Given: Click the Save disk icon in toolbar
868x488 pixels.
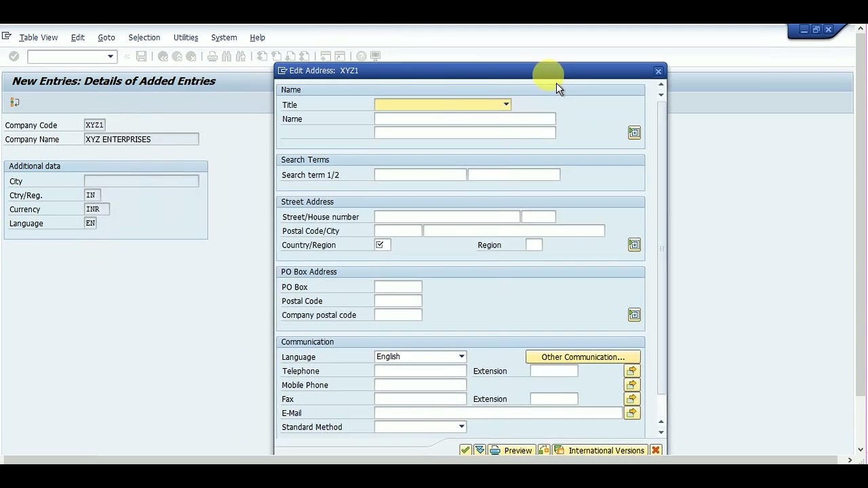Looking at the screenshot, I should click(141, 56).
